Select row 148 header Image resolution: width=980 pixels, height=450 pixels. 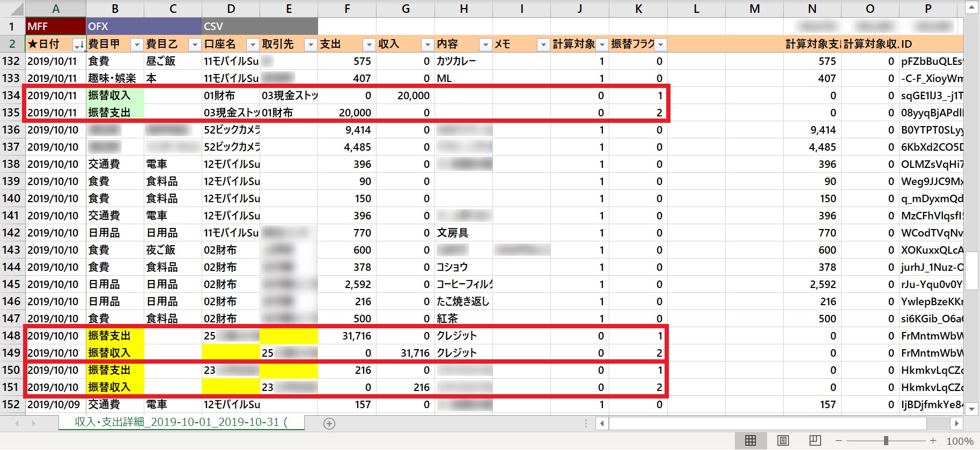pos(11,336)
